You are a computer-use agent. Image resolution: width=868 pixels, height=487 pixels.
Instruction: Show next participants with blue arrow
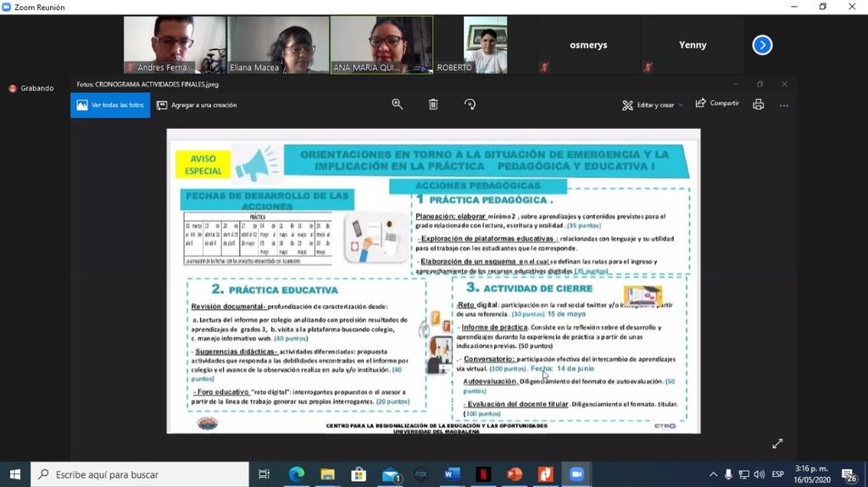coord(762,45)
